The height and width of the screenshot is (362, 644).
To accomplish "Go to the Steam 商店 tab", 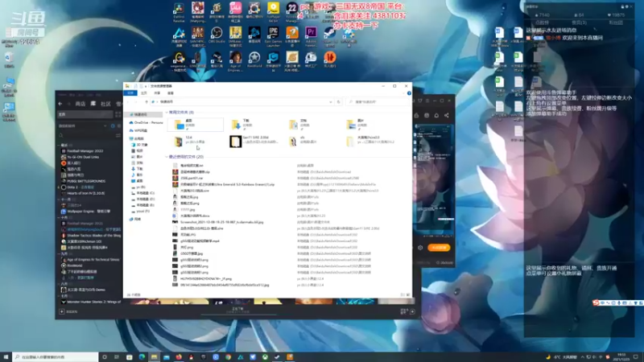I will coord(80,104).
